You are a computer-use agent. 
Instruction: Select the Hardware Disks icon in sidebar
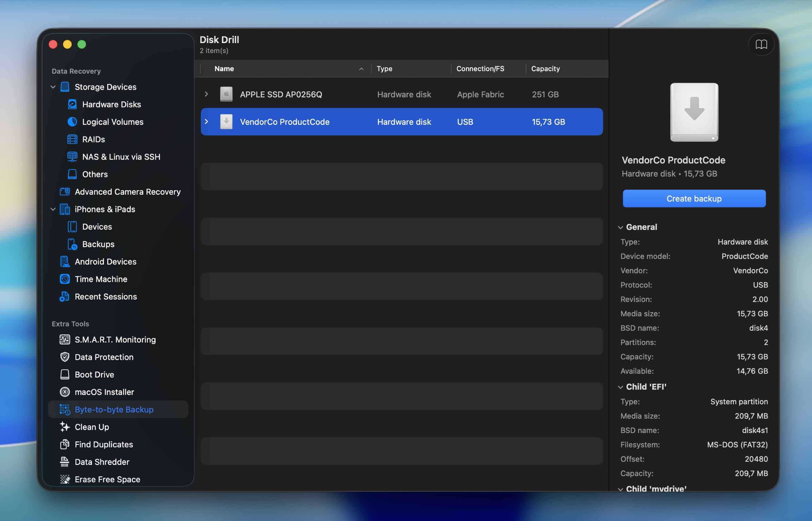click(x=72, y=104)
